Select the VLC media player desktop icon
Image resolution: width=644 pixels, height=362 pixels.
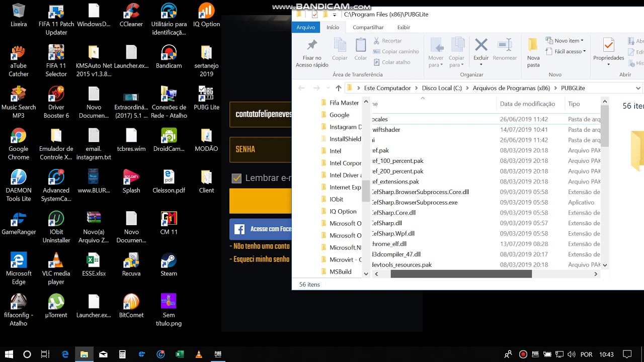point(56,268)
